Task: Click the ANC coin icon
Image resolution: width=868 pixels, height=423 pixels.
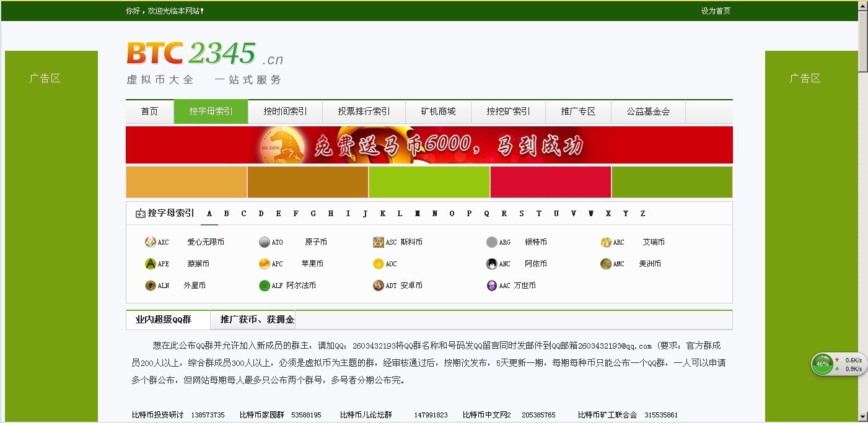Action: [492, 264]
